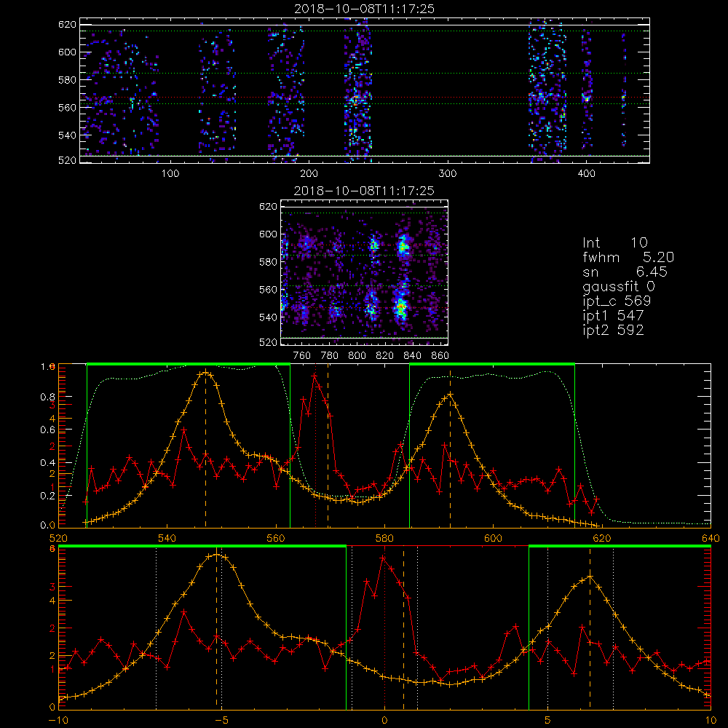Select the 'Int 10' parameter line

point(615,242)
